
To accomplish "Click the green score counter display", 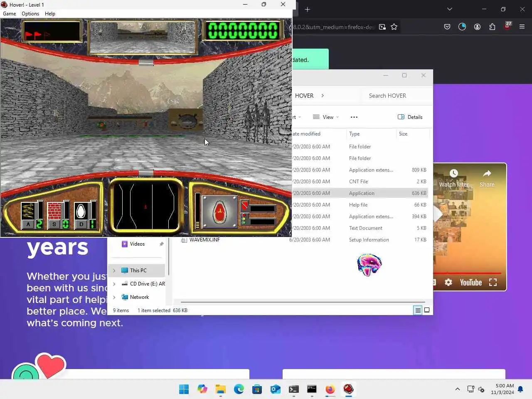I will (243, 31).
